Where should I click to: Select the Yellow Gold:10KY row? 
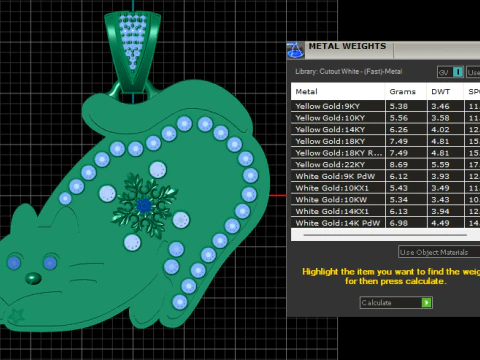pyautogui.click(x=385, y=118)
